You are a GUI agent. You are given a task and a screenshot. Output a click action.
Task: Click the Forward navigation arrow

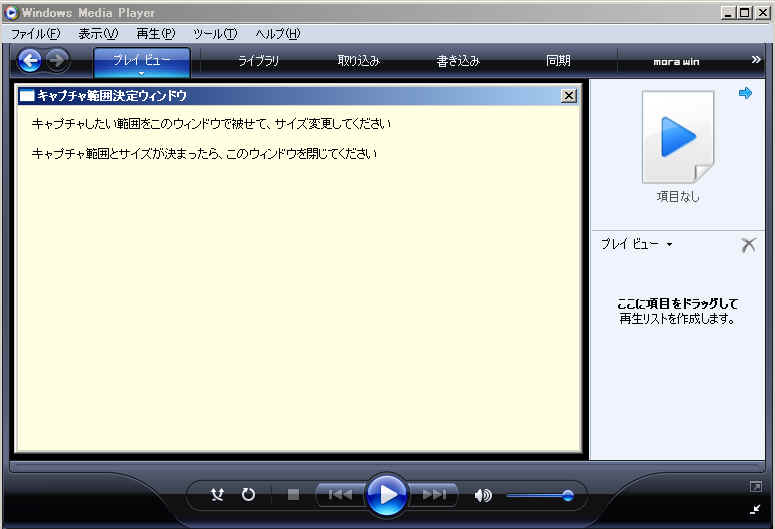pyautogui.click(x=57, y=61)
